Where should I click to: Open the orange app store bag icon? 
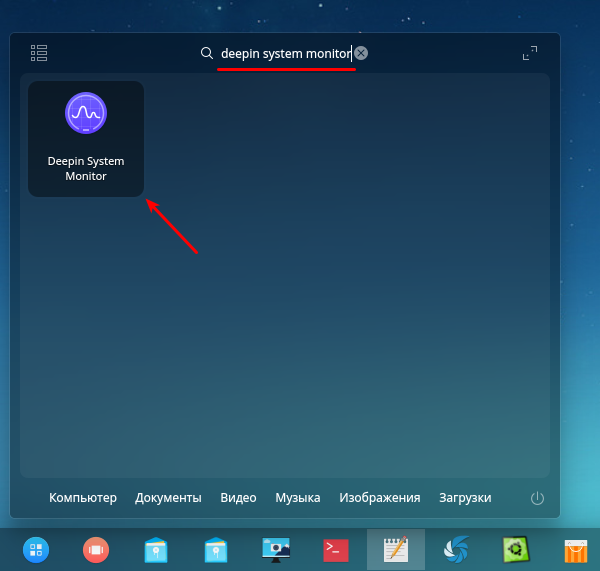click(x=576, y=551)
